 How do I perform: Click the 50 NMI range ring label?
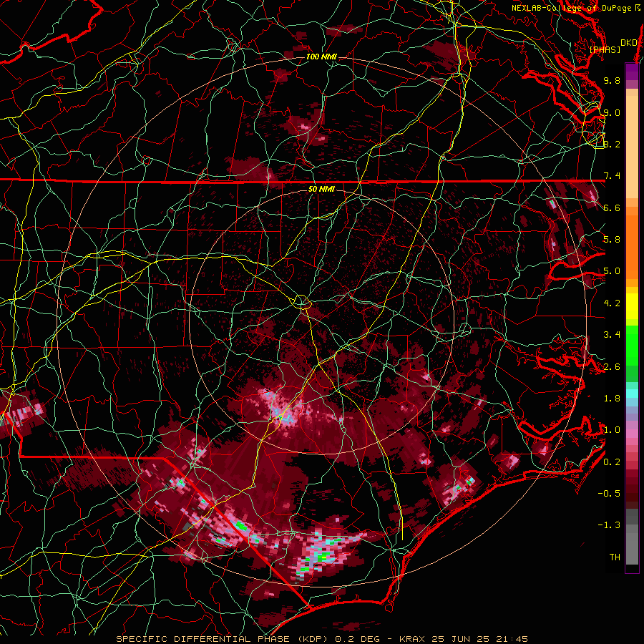coord(321,189)
